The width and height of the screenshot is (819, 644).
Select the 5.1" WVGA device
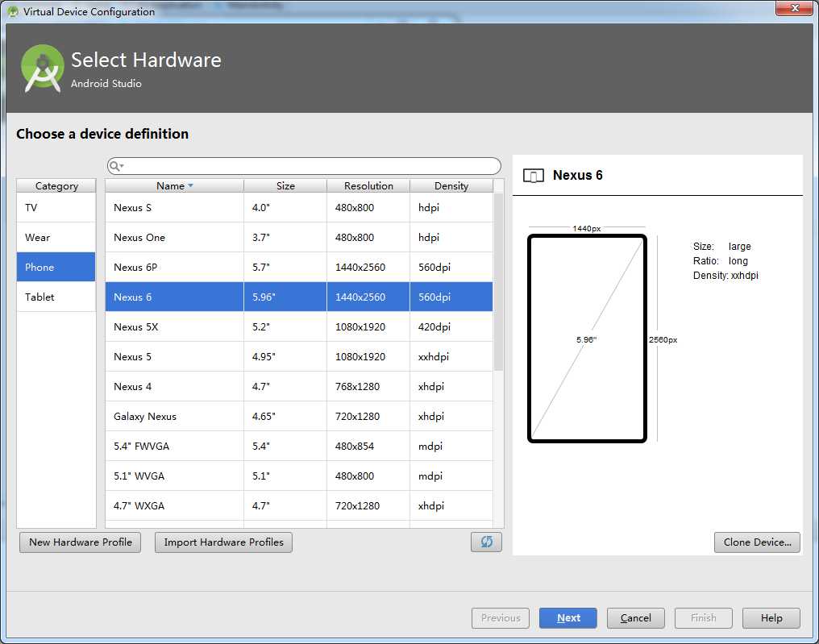(x=299, y=476)
